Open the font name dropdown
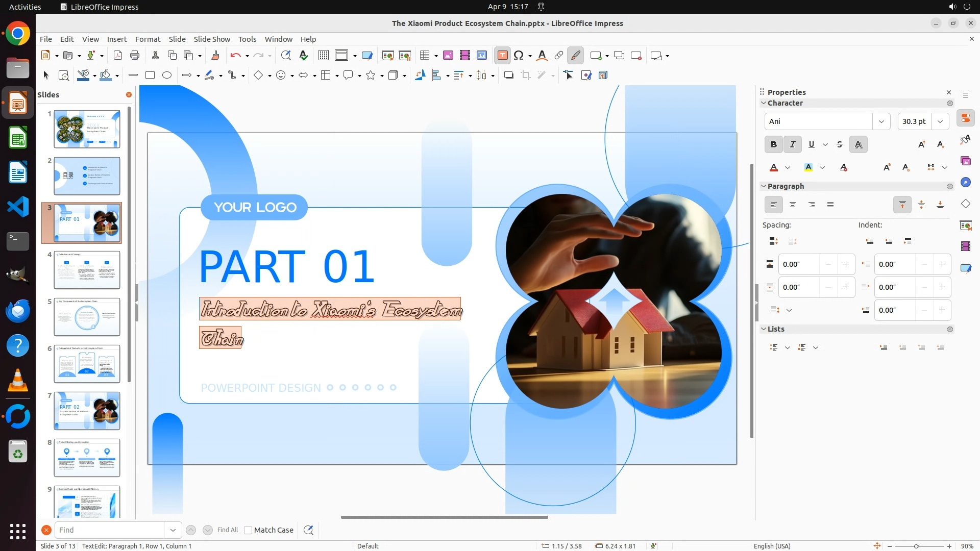This screenshot has height=551, width=980. 881,121
